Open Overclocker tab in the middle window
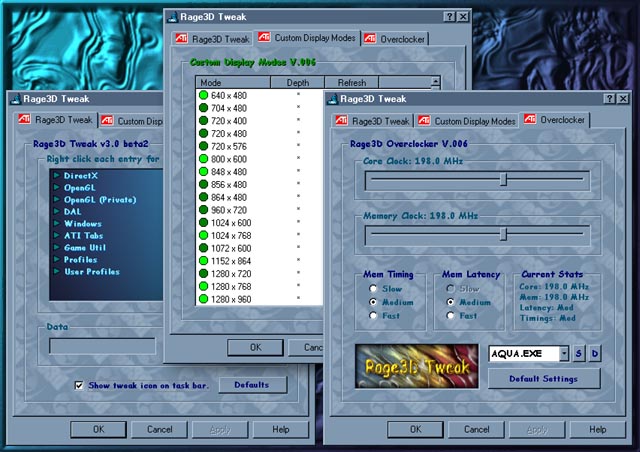640x452 pixels. 395,39
